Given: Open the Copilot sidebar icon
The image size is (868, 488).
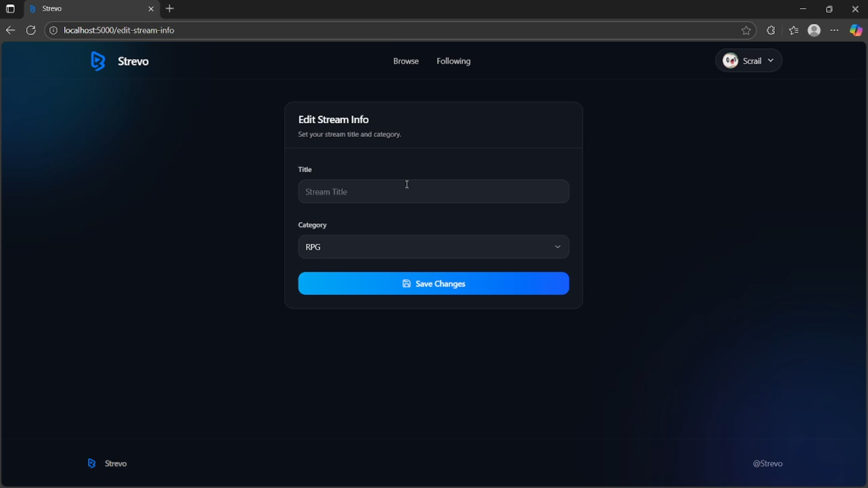Looking at the screenshot, I should [x=855, y=30].
